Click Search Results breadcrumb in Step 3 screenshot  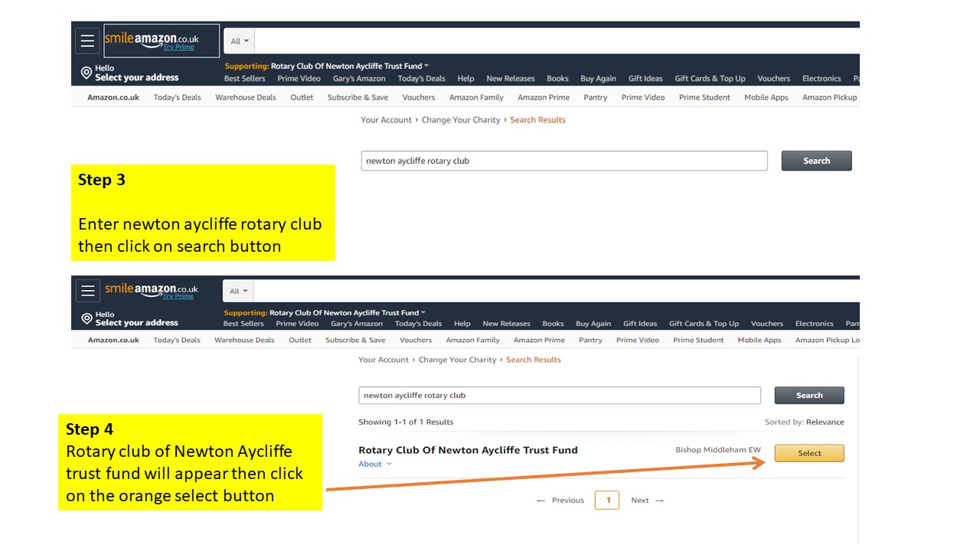537,119
